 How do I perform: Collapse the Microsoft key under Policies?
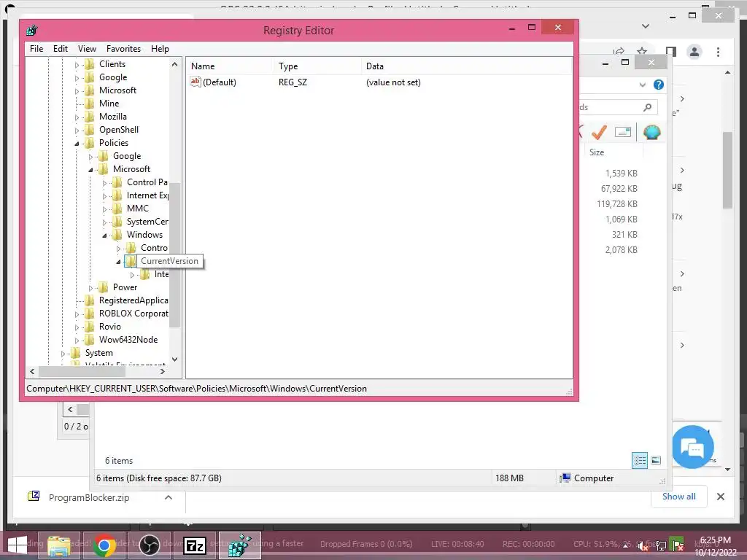pyautogui.click(x=90, y=169)
